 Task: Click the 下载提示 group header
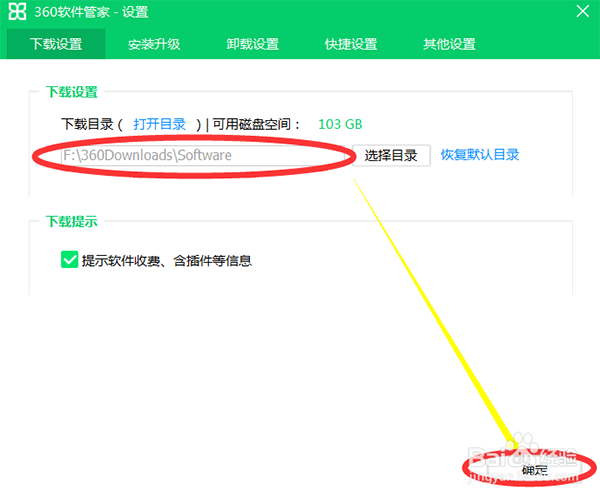click(72, 221)
